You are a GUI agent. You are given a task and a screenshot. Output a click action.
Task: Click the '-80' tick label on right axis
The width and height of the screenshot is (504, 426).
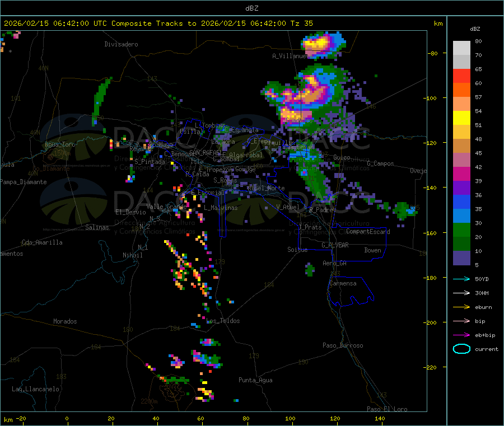click(x=432, y=53)
